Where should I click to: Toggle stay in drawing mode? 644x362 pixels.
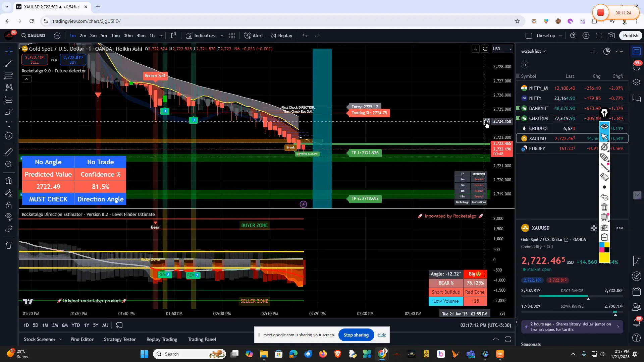point(9,193)
